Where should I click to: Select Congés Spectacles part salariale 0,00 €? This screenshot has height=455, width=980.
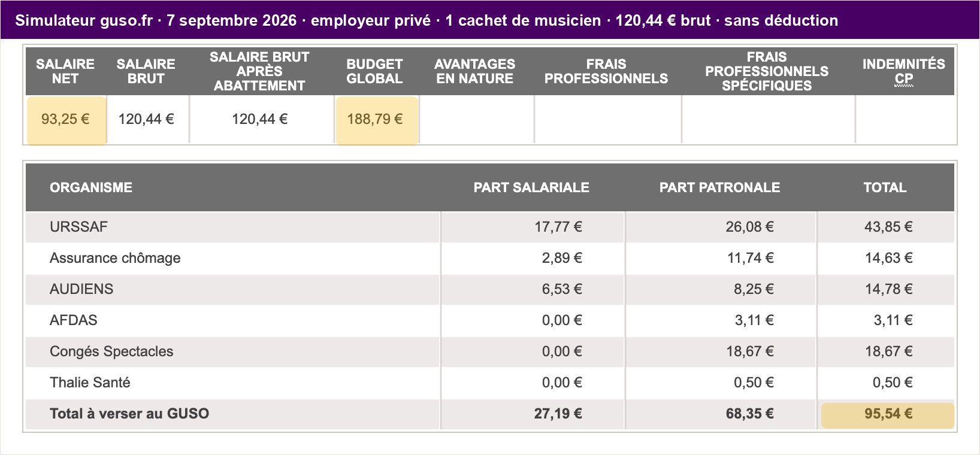[562, 351]
